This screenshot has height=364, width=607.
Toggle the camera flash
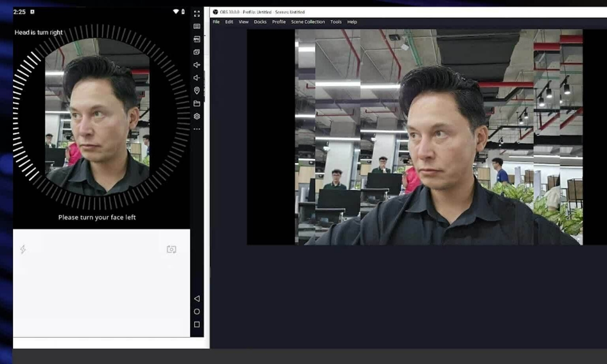pos(23,249)
